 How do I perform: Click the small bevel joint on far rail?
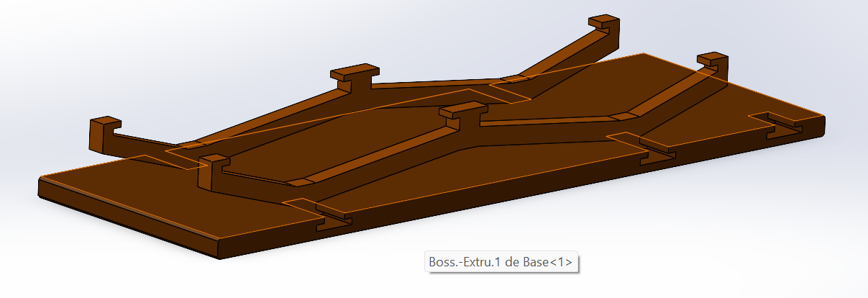tap(513, 78)
